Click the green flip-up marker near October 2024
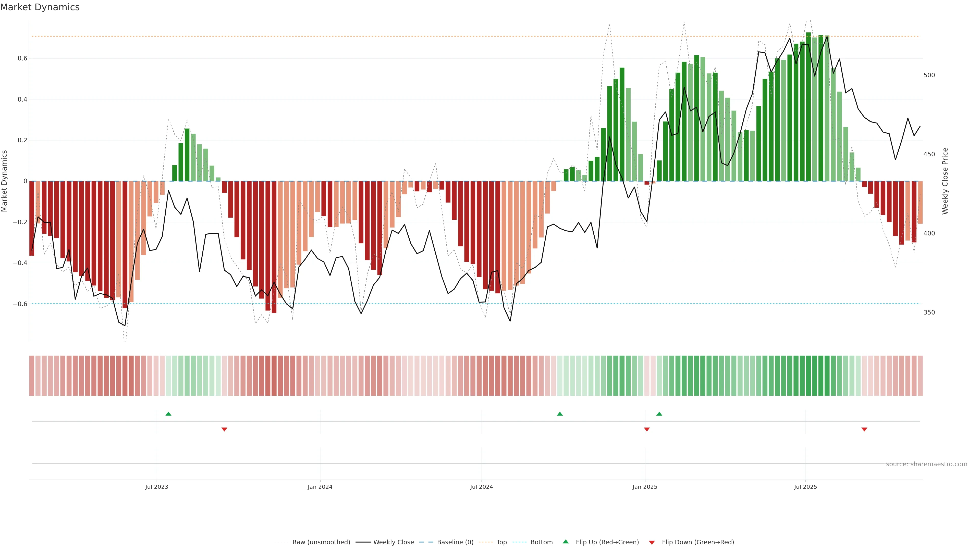This screenshot has width=980, height=551. [x=560, y=414]
